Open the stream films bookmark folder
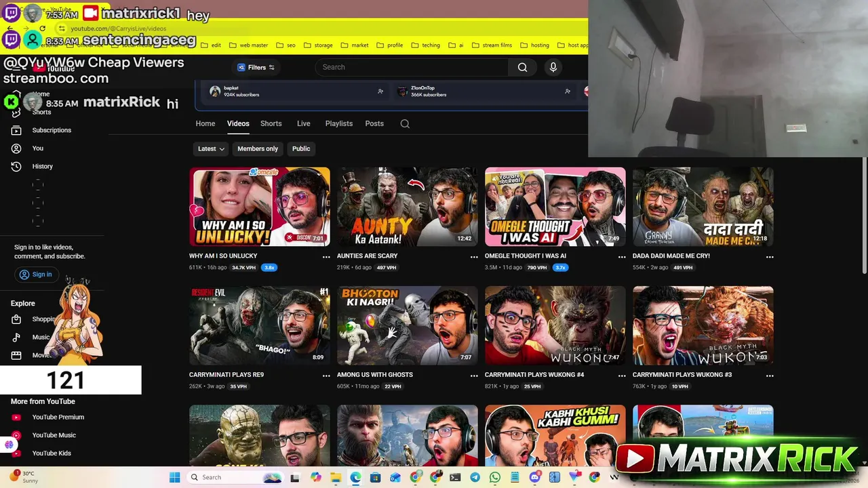This screenshot has width=868, height=488. click(x=492, y=45)
